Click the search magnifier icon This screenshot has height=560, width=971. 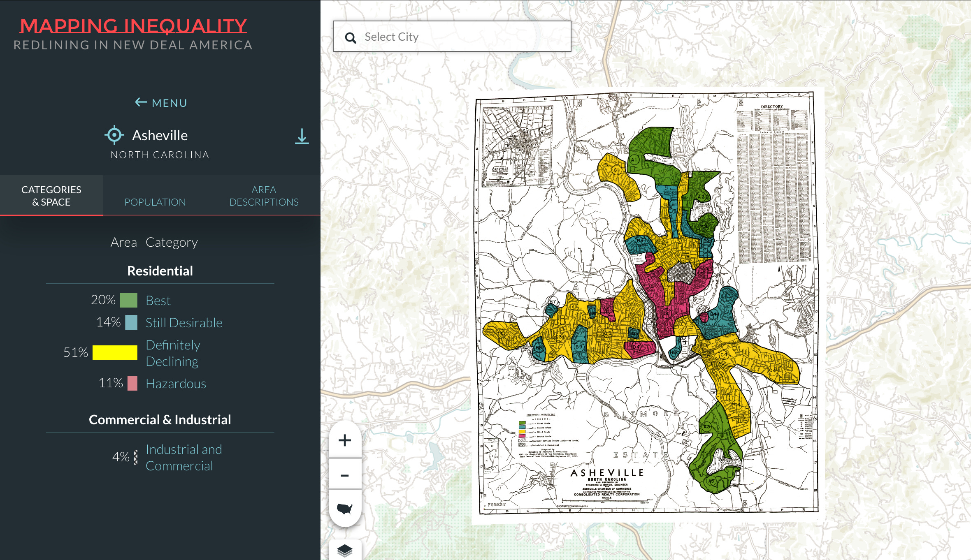(x=351, y=37)
